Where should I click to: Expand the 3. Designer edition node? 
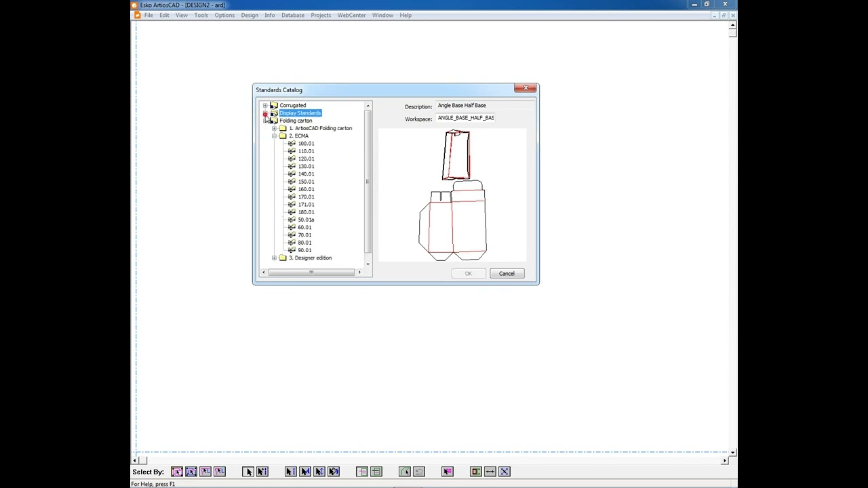click(x=274, y=258)
